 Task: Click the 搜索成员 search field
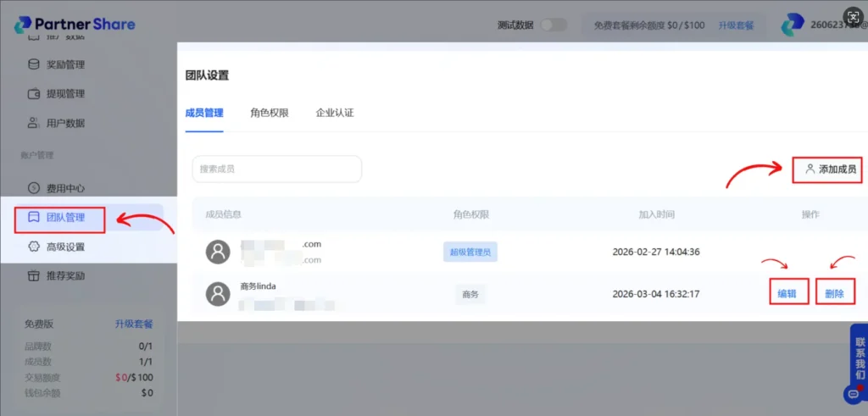tap(276, 169)
